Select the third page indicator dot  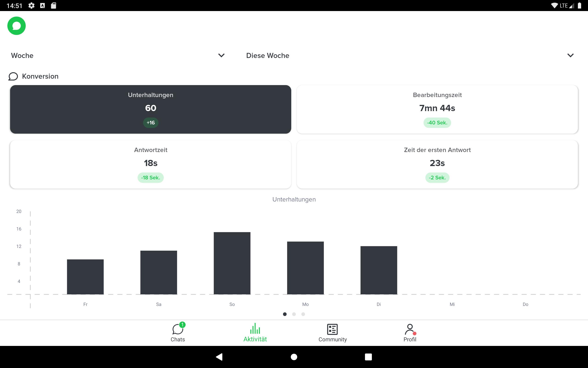click(x=303, y=314)
